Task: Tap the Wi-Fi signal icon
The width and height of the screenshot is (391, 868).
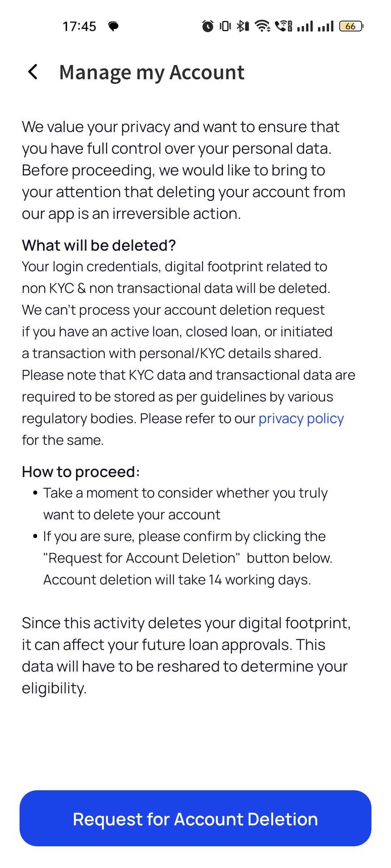Action: (262, 26)
